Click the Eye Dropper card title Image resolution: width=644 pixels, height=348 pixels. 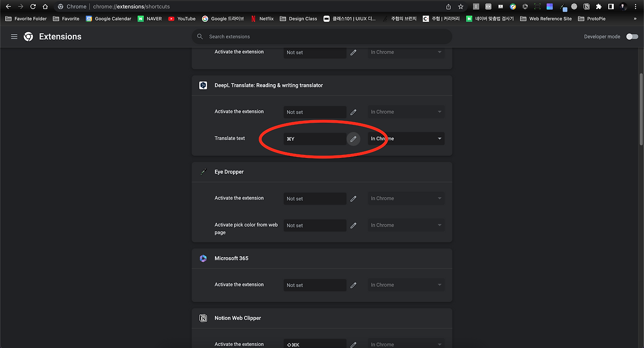229,172
